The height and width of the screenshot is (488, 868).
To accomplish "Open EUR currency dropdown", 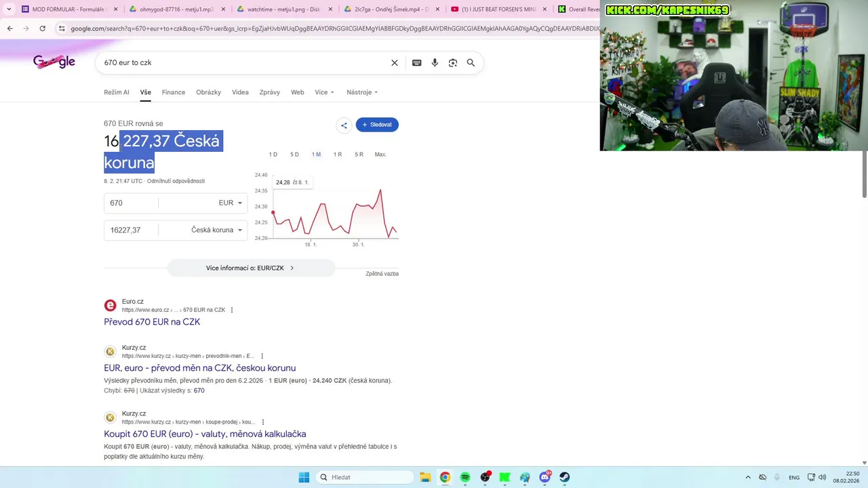I will [231, 203].
